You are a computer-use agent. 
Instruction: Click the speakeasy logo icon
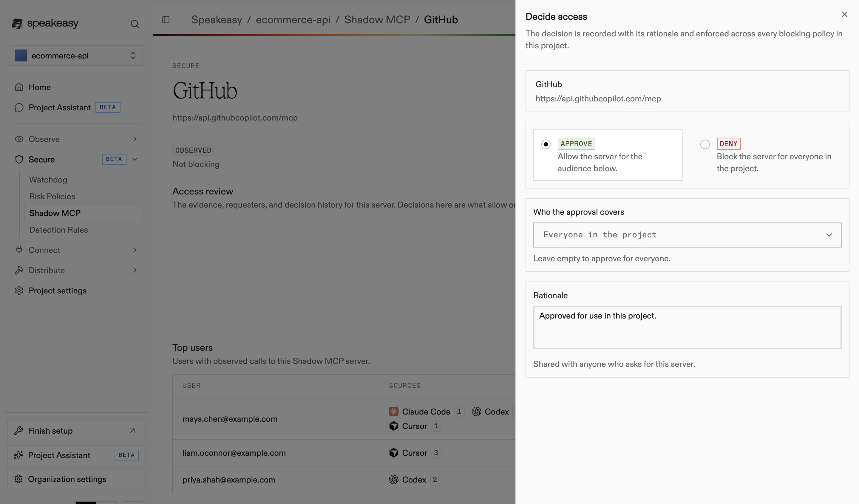coord(17,24)
